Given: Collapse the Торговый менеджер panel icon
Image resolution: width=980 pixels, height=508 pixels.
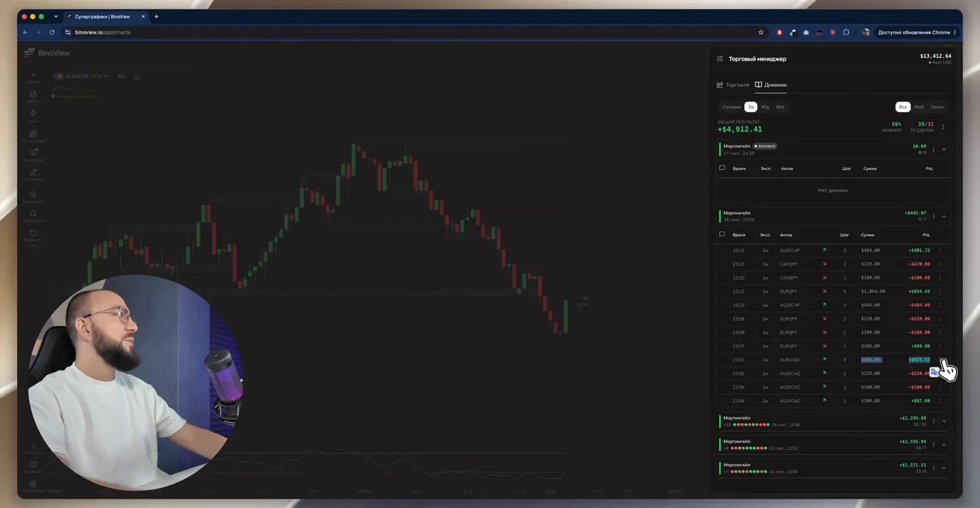Looking at the screenshot, I should (720, 59).
